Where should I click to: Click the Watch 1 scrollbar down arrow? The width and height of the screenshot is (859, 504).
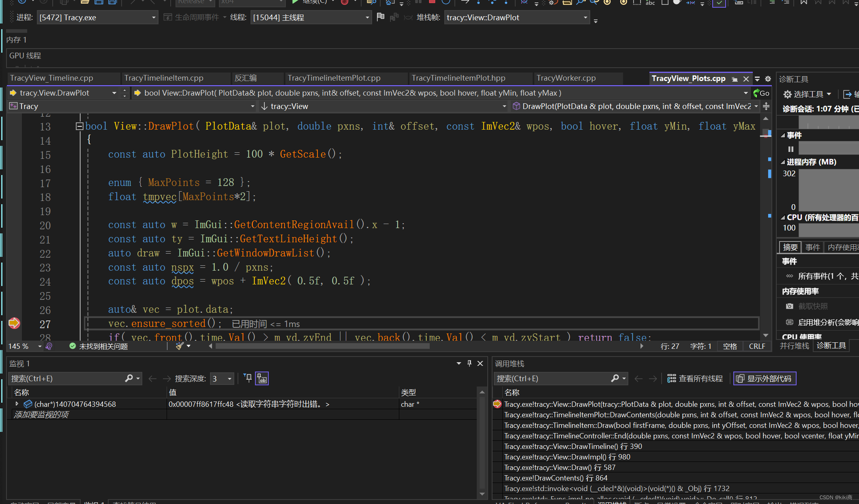(482, 494)
